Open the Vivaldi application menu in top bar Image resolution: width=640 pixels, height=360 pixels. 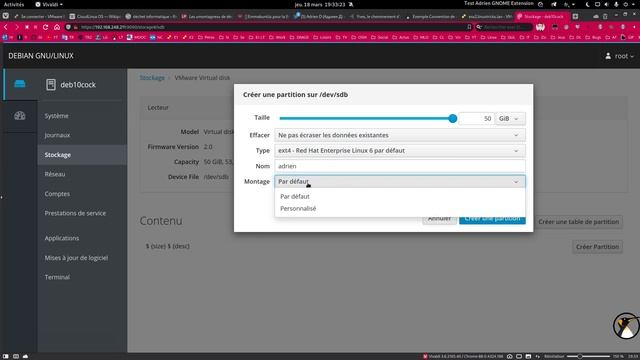[49, 4]
